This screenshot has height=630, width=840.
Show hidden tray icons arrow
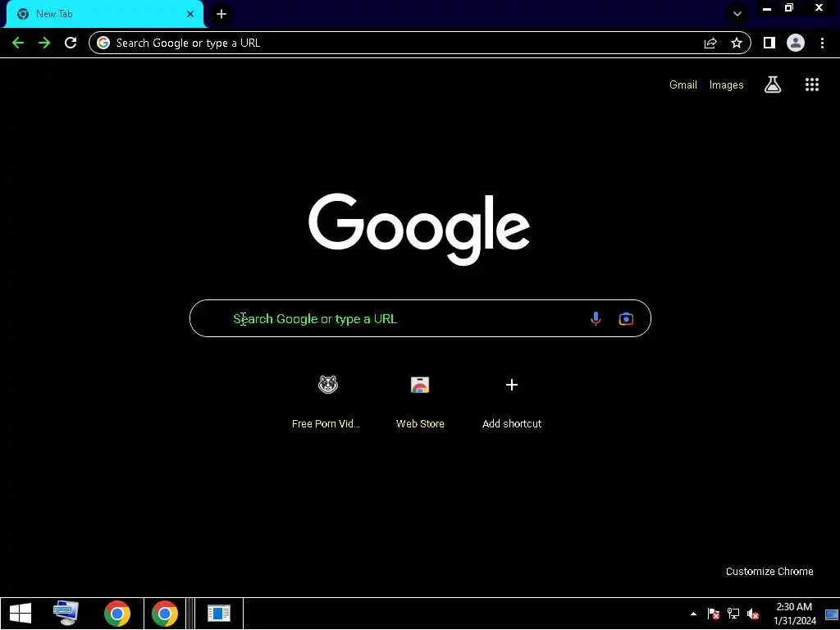(x=693, y=614)
